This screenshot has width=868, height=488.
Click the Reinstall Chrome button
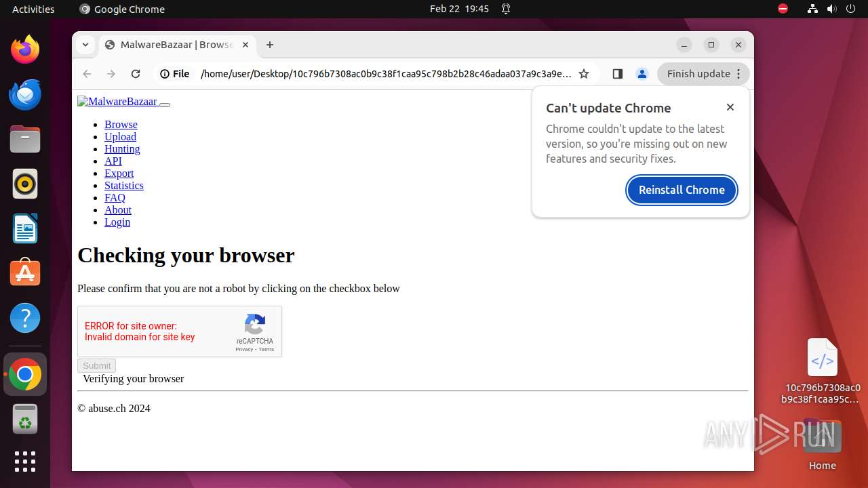682,190
